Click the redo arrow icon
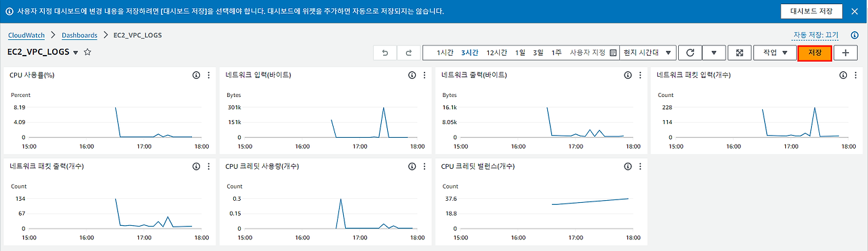 [408, 53]
